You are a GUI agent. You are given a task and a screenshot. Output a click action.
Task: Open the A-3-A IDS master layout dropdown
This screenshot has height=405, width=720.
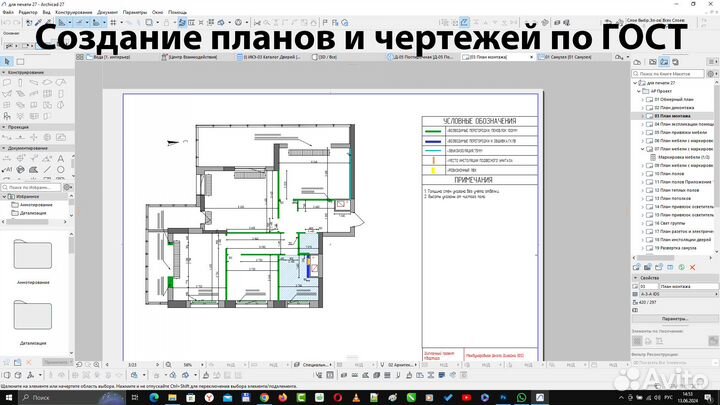click(x=678, y=294)
